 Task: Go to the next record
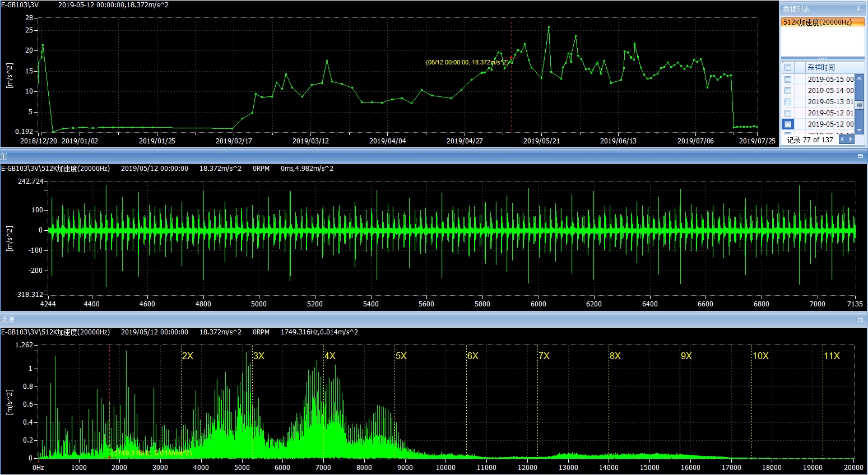click(851, 139)
